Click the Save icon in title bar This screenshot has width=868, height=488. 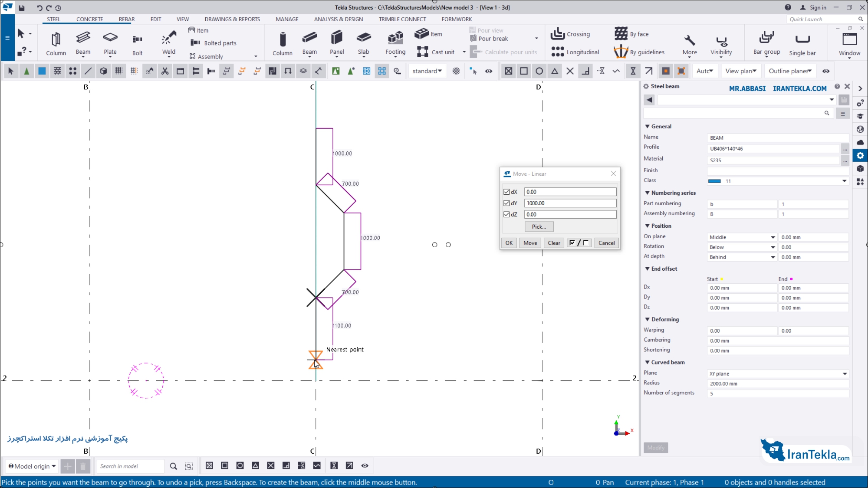coord(22,7)
